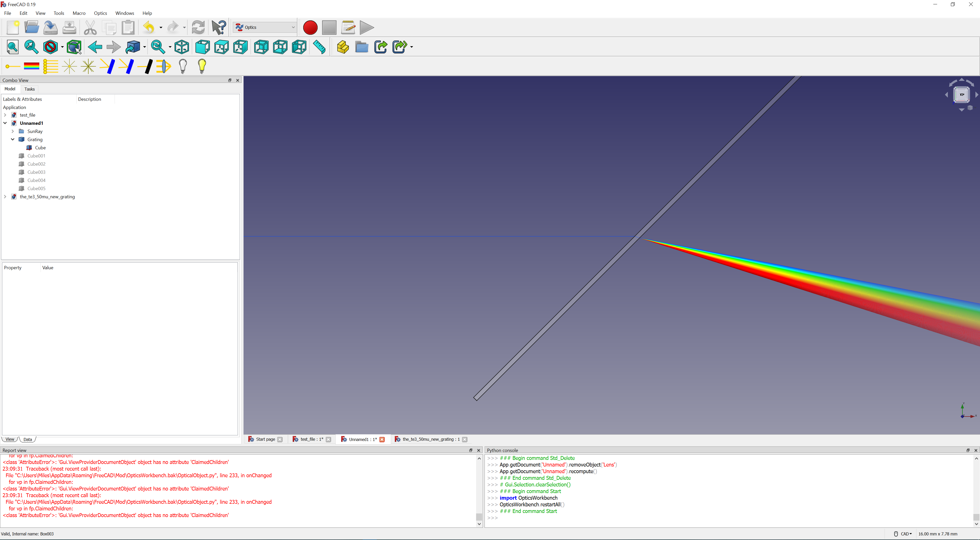Click the yellow light bulb start icon
This screenshot has height=540, width=980.
(202, 66)
